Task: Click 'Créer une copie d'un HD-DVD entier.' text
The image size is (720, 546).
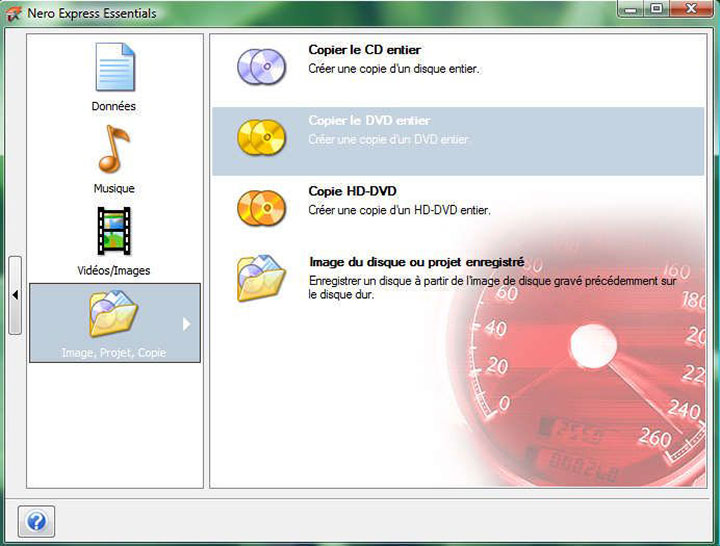Action: pyautogui.click(x=399, y=210)
